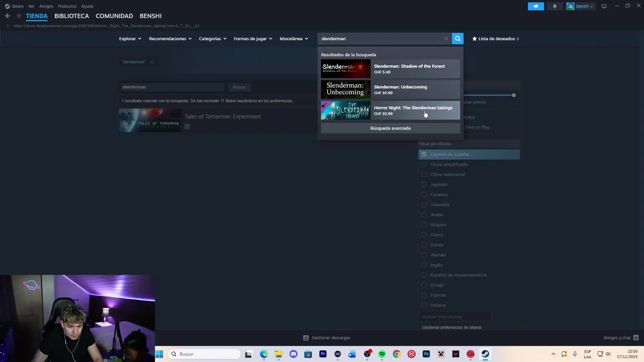Click the Gestionar descargas download icon
Viewport: 644px width, 362px height.
tap(305, 338)
